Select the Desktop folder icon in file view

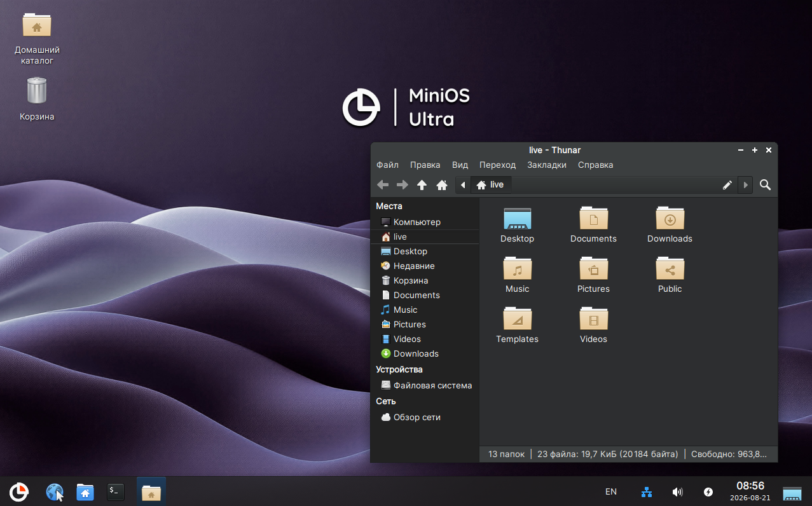click(x=517, y=218)
